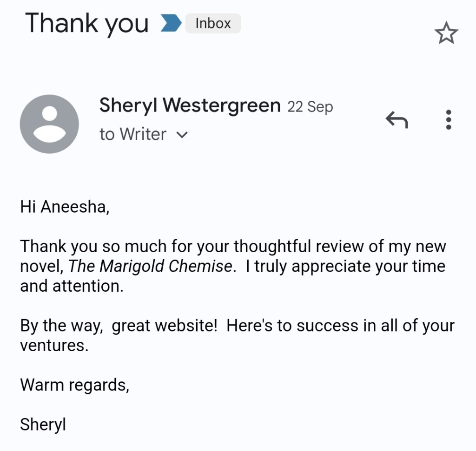Star this Thank you email

446,34
